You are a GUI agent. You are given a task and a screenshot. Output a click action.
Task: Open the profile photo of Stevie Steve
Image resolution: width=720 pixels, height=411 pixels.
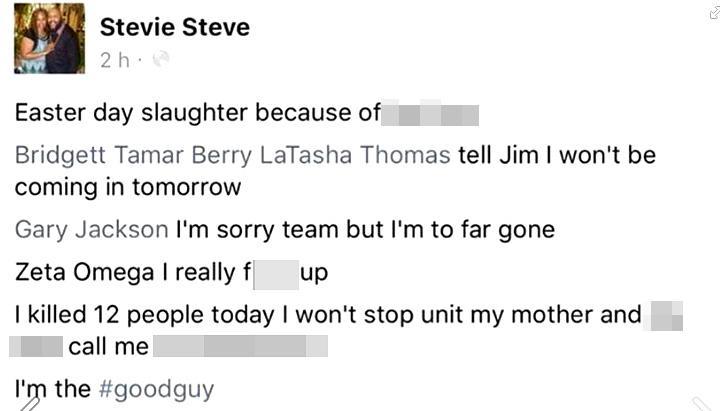point(49,38)
